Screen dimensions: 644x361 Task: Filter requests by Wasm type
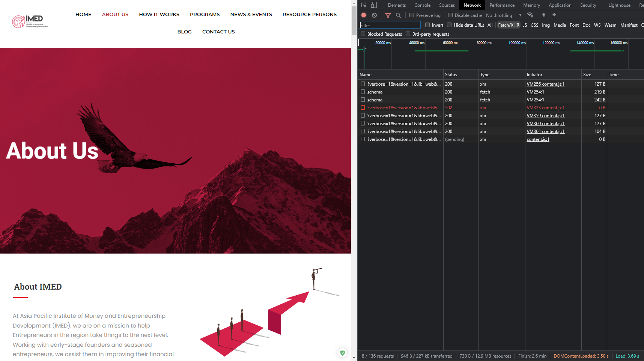click(x=610, y=25)
